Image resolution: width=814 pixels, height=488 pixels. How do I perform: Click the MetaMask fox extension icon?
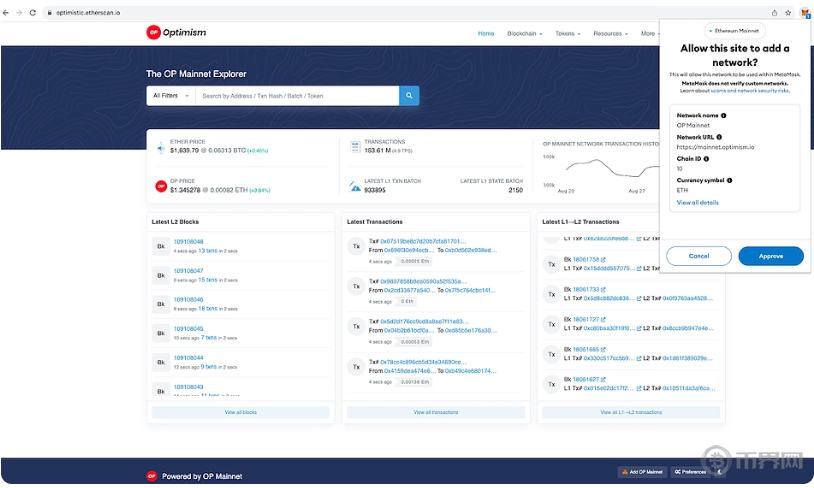[804, 12]
